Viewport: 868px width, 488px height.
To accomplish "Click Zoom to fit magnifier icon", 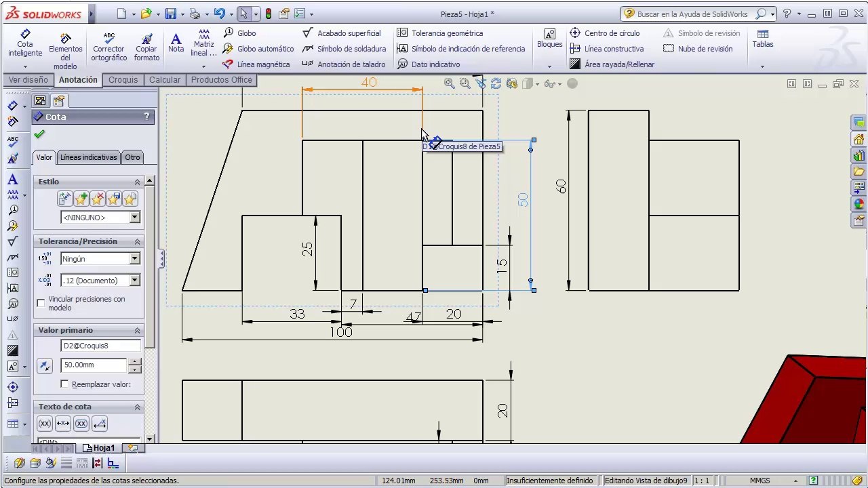I will (x=450, y=83).
